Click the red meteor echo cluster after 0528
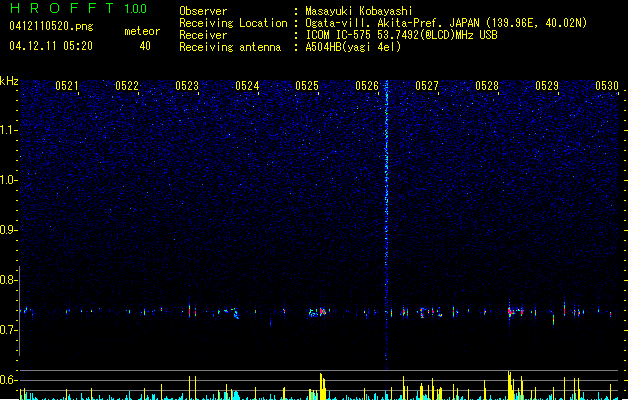Image resolution: width=629 pixels, height=400 pixels. click(515, 311)
